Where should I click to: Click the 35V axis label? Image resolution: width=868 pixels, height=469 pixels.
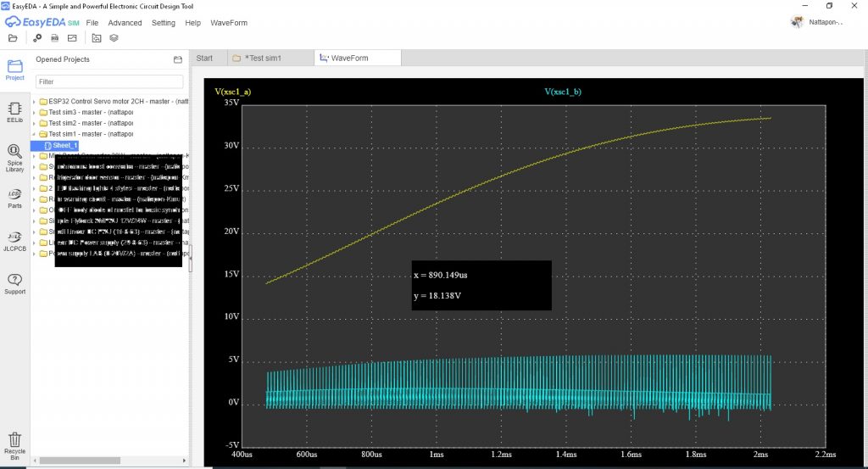(x=231, y=103)
